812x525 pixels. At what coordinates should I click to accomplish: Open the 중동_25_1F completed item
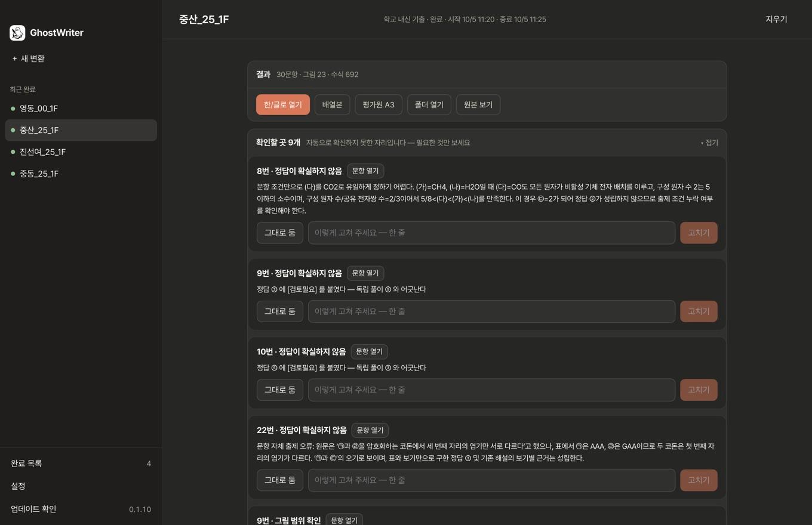pyautogui.click(x=81, y=174)
